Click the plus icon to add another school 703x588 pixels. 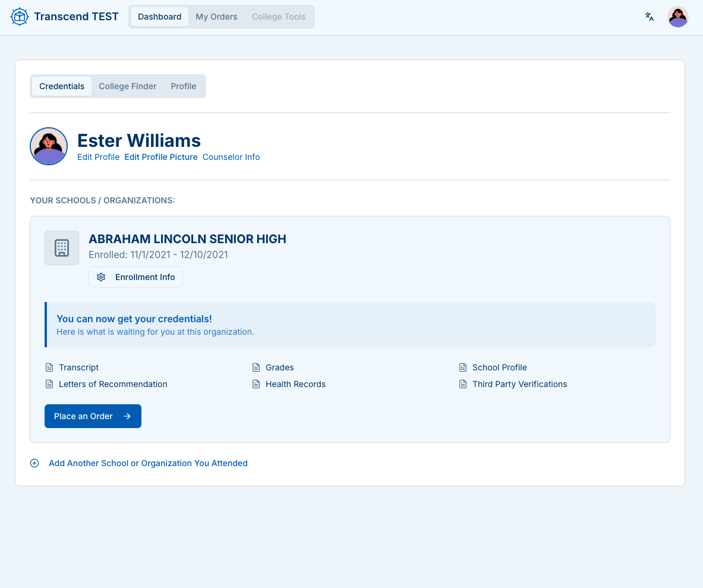coord(34,463)
